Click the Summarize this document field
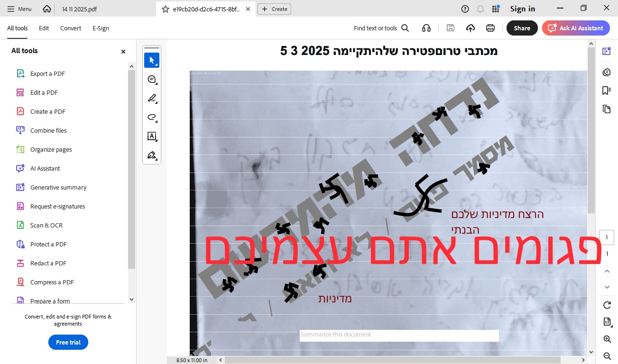The width and height of the screenshot is (618, 364). (x=399, y=335)
